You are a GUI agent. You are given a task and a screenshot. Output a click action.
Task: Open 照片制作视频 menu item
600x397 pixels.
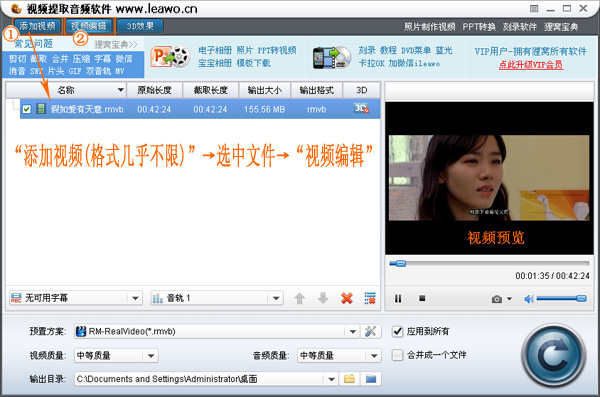click(x=430, y=27)
